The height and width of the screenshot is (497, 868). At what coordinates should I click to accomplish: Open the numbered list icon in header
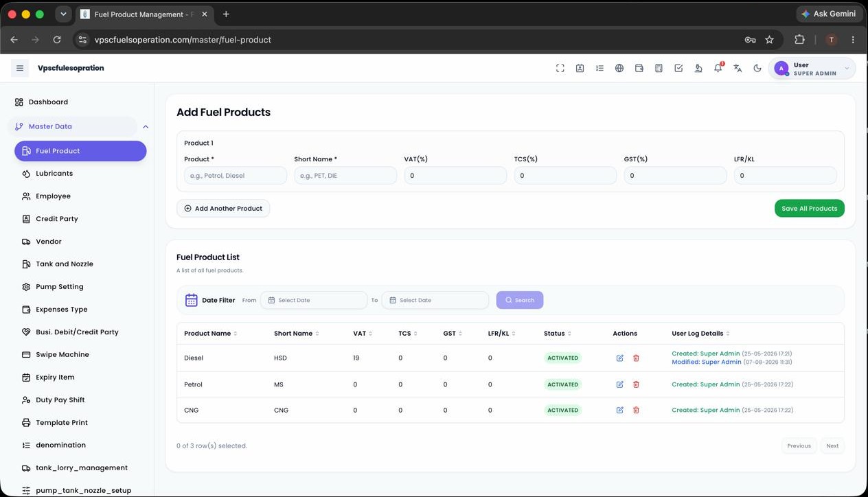[x=599, y=68]
